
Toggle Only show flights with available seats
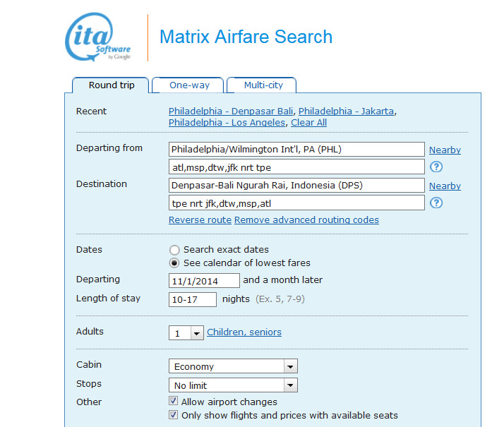[173, 414]
